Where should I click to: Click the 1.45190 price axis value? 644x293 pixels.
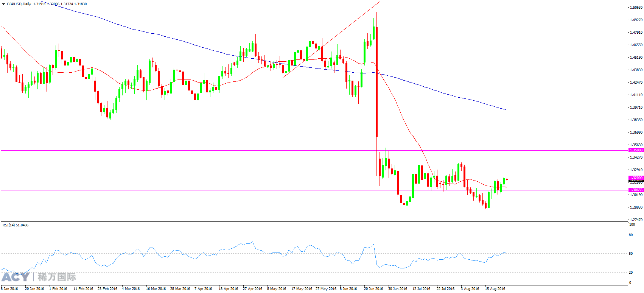636,57
